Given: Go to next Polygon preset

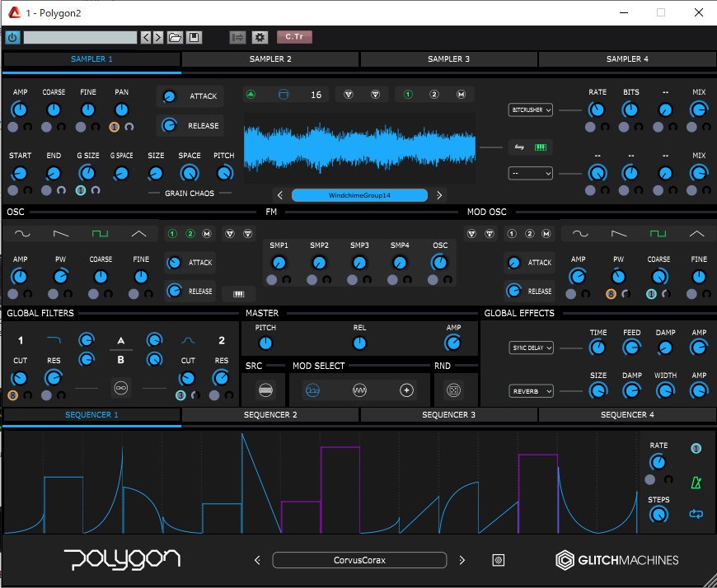Looking at the screenshot, I should tap(462, 560).
